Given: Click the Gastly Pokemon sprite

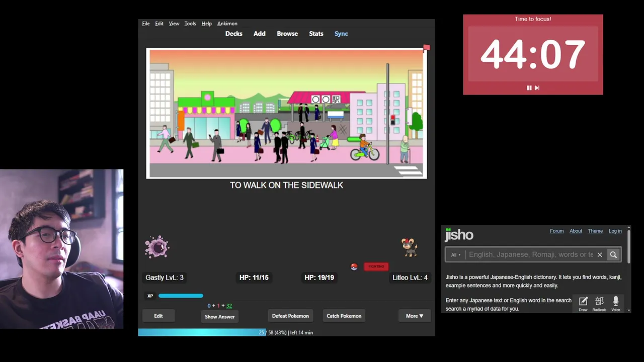Looking at the screenshot, I should tap(157, 247).
